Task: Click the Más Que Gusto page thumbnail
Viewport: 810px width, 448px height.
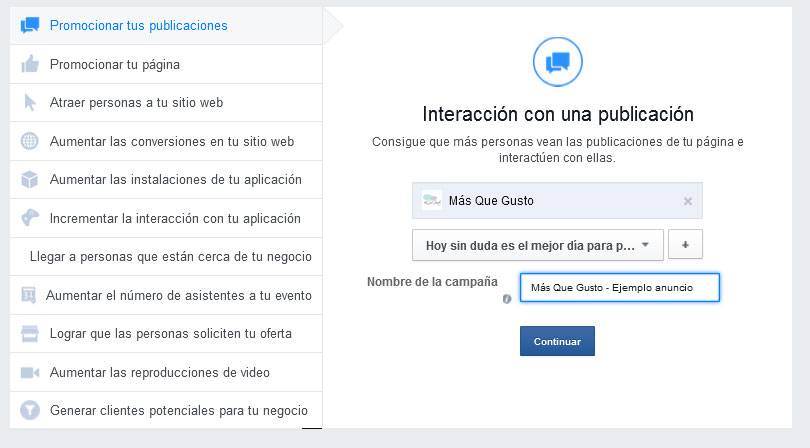Action: coord(431,200)
